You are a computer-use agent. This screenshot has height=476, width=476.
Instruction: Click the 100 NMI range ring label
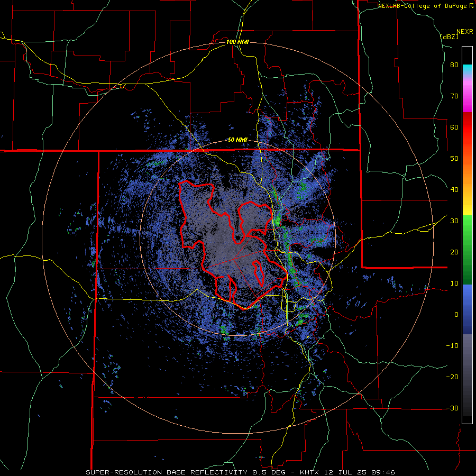pyautogui.click(x=237, y=42)
